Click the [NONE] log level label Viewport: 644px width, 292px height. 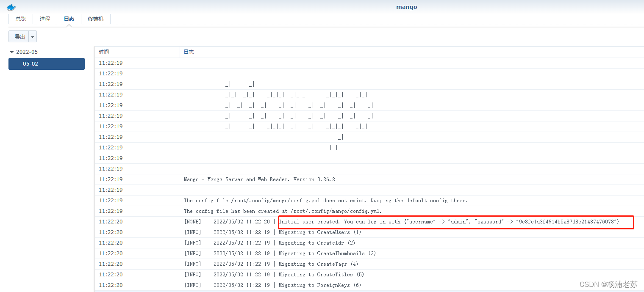[193, 222]
